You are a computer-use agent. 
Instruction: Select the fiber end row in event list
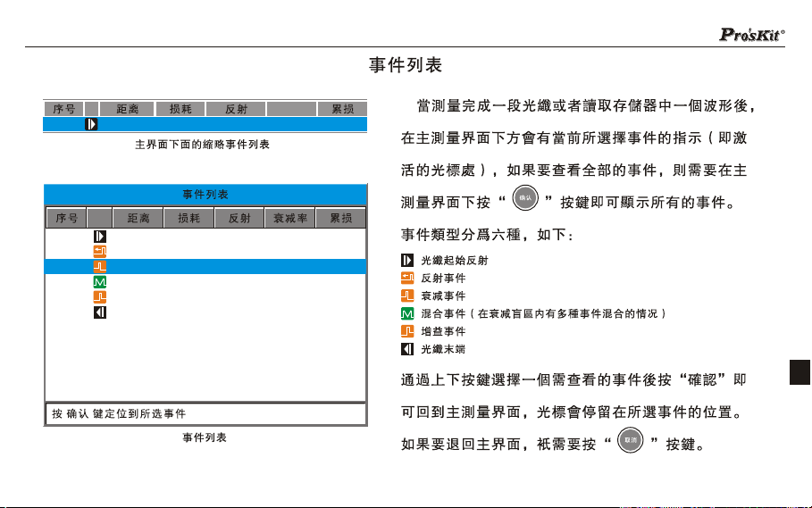(205, 312)
